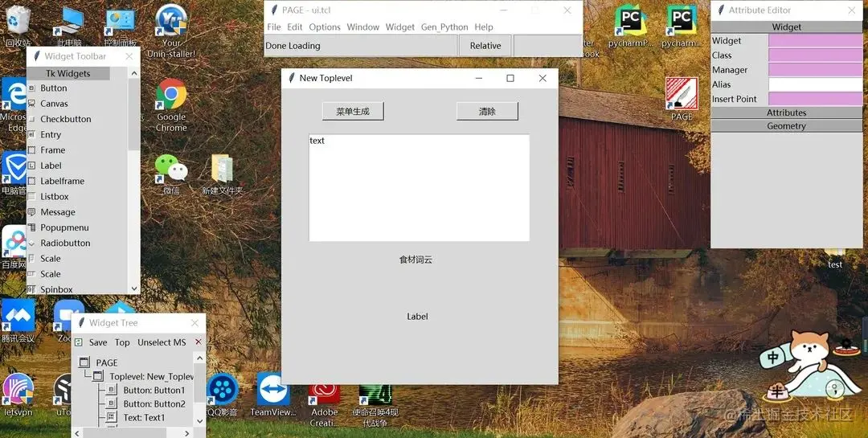Open Your Uninstaller desktop shortcut
Image resolution: width=868 pixels, height=438 pixels.
pyautogui.click(x=171, y=31)
